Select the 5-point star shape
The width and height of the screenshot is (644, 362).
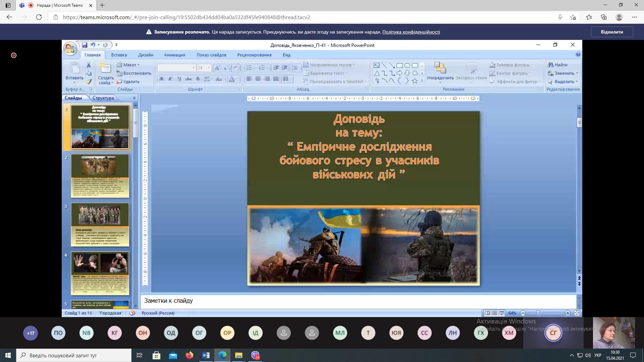[415, 81]
